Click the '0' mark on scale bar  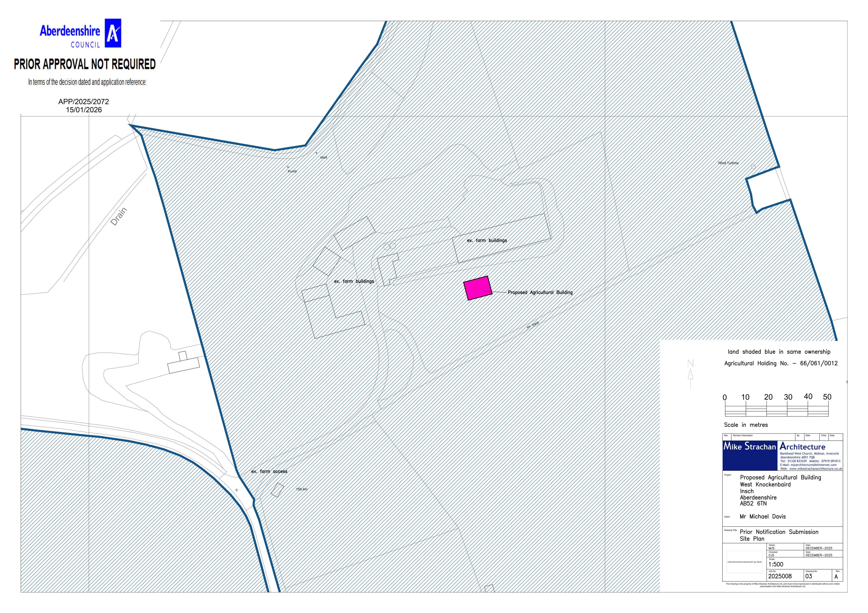725,398
